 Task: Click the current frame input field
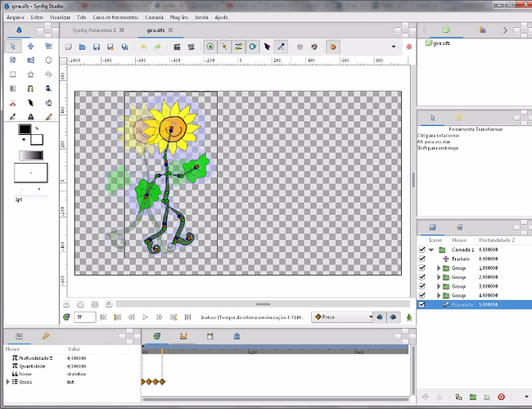point(85,317)
